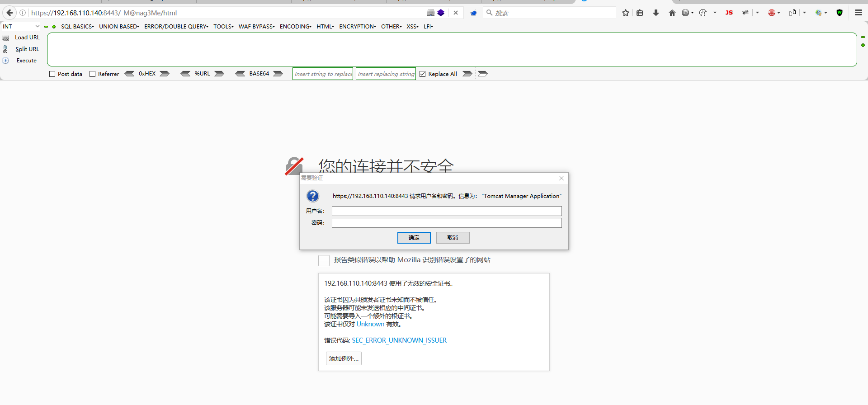868x405 pixels.
Task: Open site info icon beside the URL
Action: click(23, 13)
